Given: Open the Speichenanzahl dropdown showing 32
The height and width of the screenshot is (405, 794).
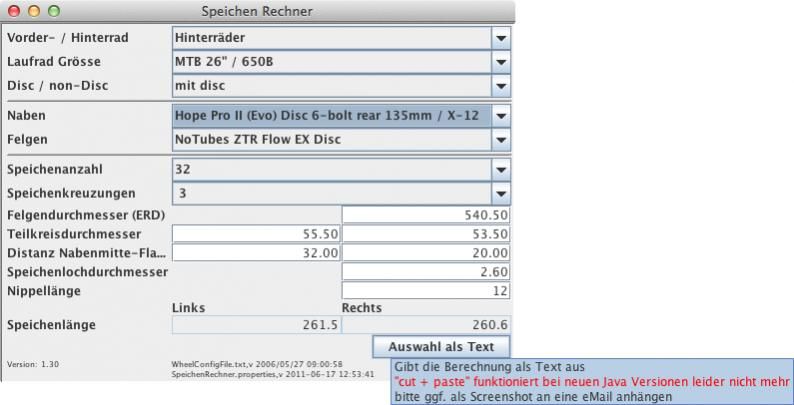Looking at the screenshot, I should tap(501, 169).
